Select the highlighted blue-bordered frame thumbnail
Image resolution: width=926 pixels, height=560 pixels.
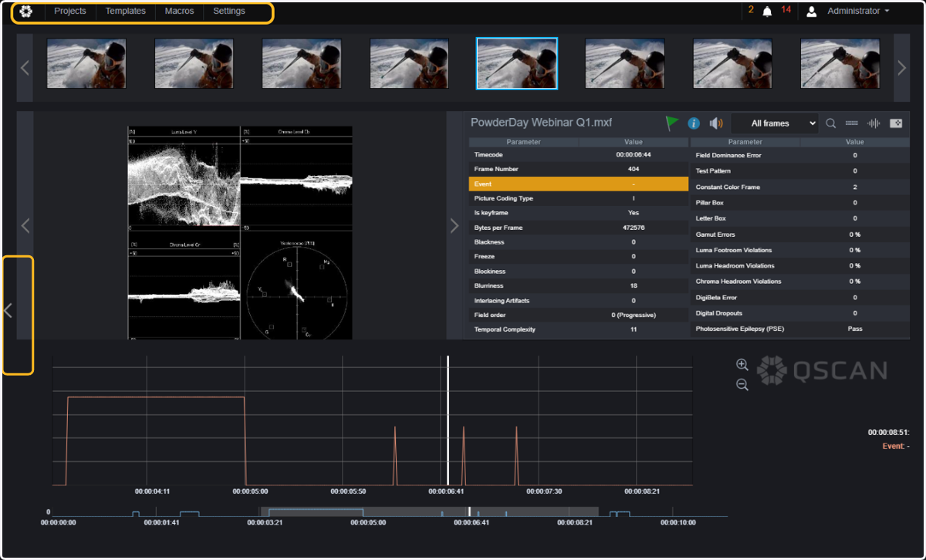click(x=517, y=63)
